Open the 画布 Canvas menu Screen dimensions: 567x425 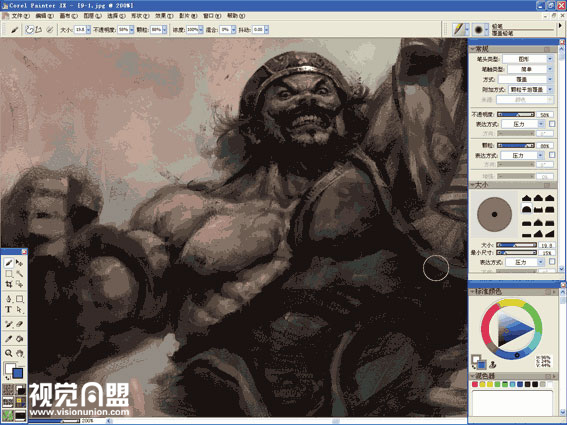68,16
